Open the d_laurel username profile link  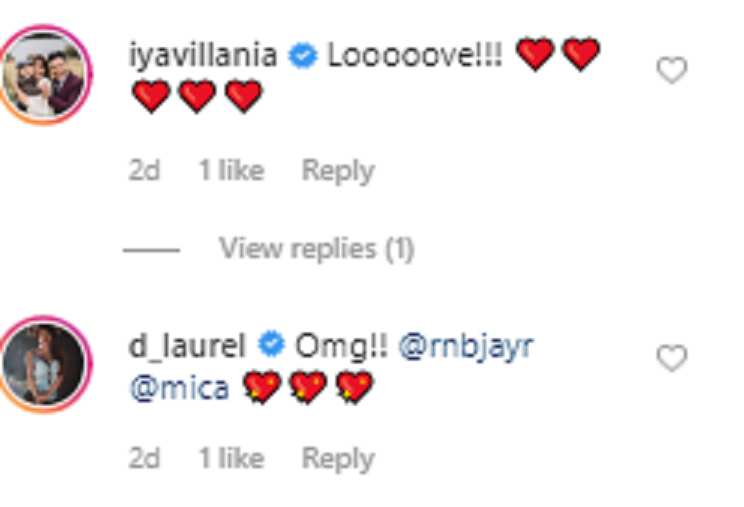coord(187,346)
